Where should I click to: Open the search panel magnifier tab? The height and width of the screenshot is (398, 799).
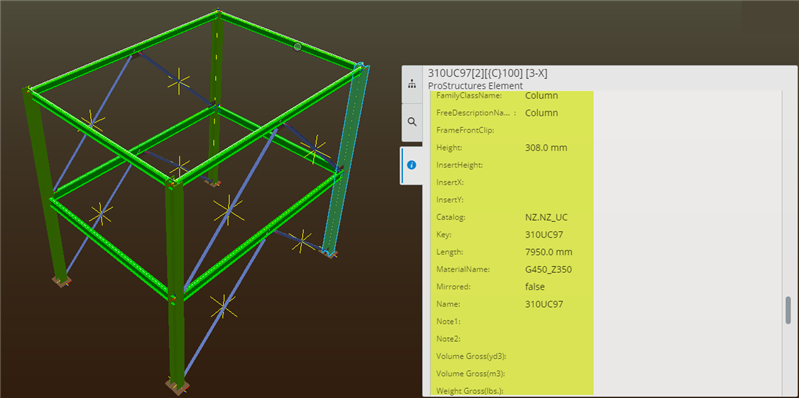412,122
